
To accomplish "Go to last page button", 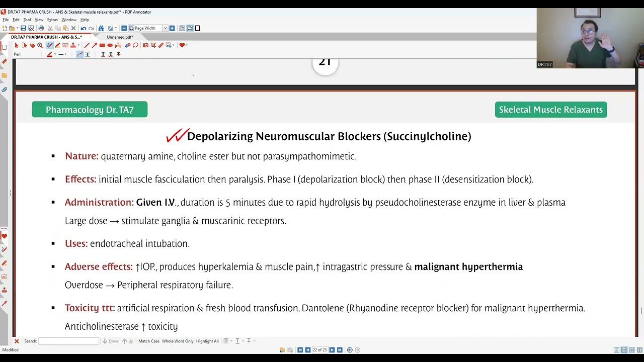I will click(x=340, y=350).
